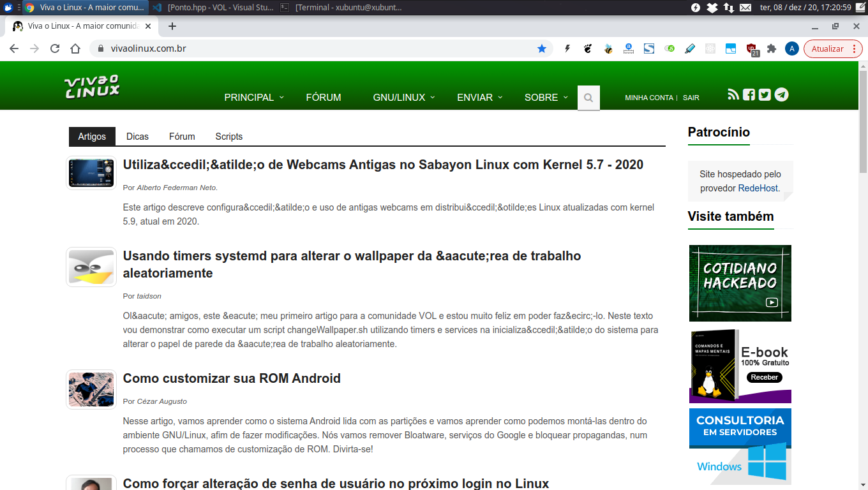Switch to the Fórum content tab
This screenshot has width=868, height=490.
182,137
